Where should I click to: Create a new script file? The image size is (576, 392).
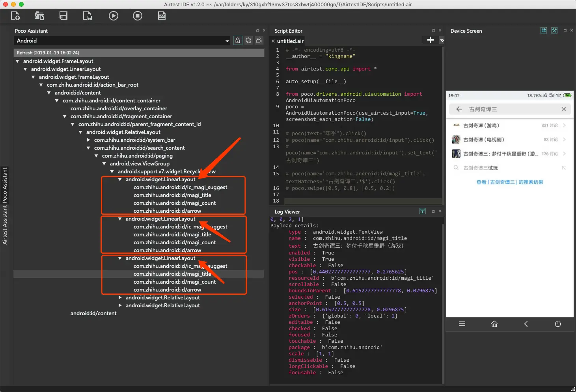[x=15, y=16]
